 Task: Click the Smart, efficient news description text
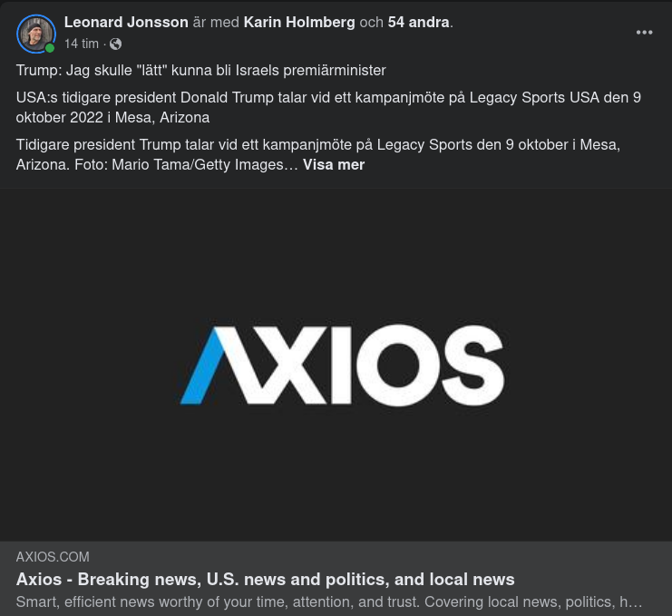328,601
